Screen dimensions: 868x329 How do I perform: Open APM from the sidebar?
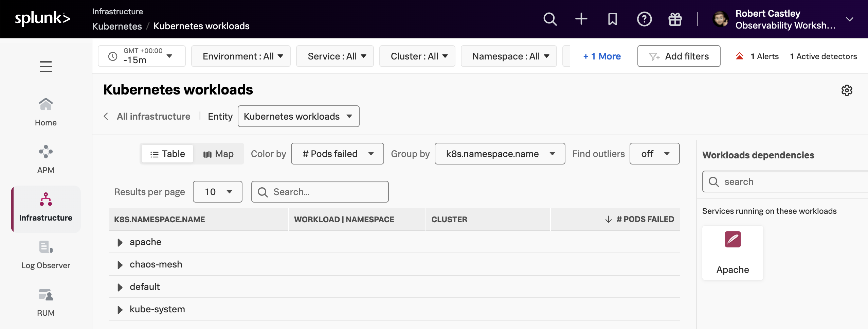[x=46, y=159]
